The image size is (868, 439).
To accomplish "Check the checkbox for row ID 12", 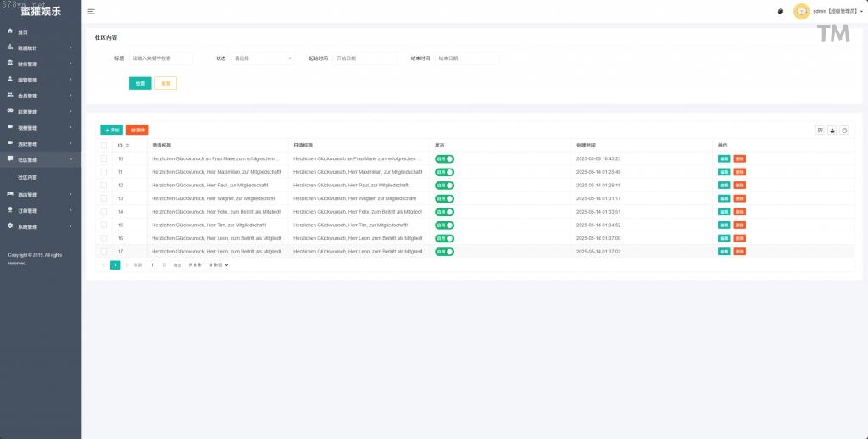I will 104,185.
